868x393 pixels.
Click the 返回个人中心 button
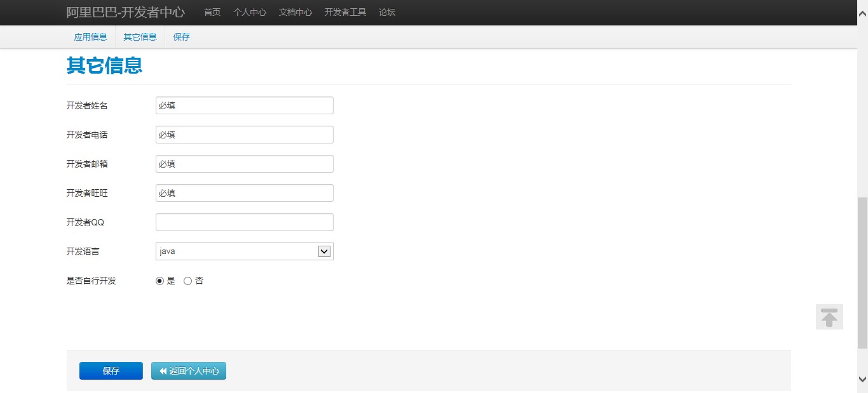pyautogui.click(x=189, y=371)
